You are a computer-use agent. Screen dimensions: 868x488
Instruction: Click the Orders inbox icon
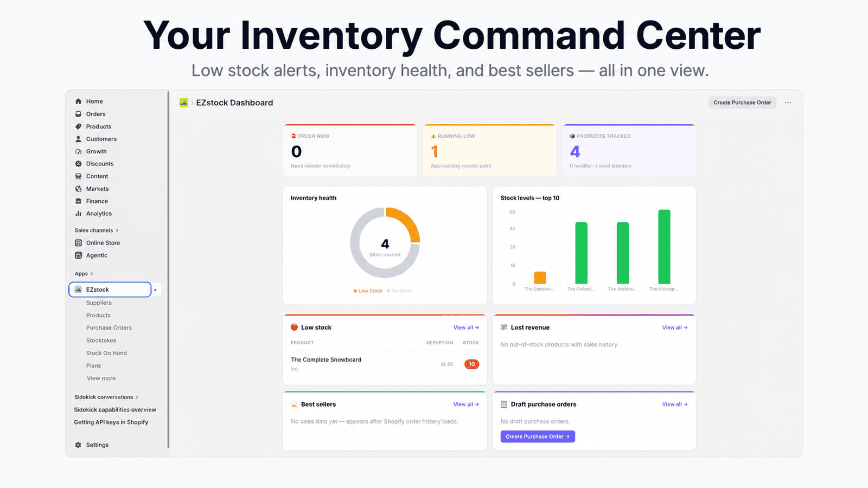[x=78, y=114]
